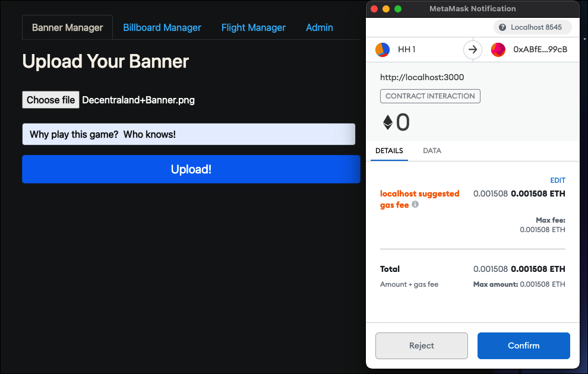Click the Max amount: 0.001508 ETH text
Image resolution: width=588 pixels, height=374 pixels.
(519, 284)
